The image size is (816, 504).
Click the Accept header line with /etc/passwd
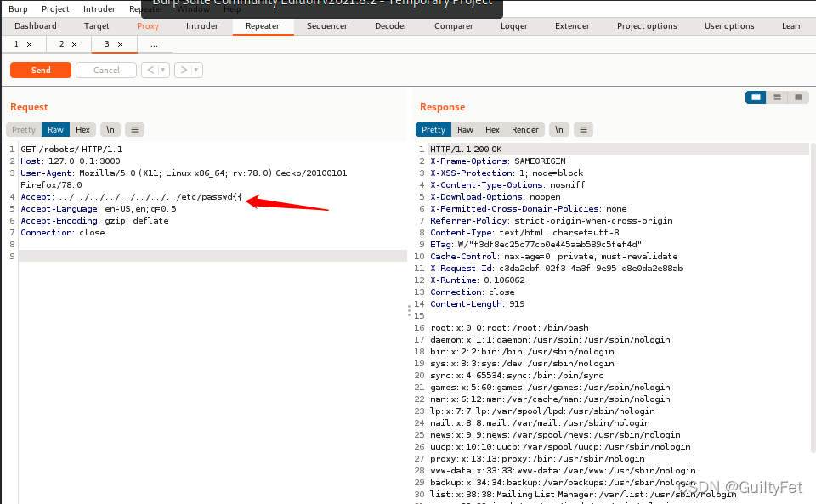click(131, 196)
